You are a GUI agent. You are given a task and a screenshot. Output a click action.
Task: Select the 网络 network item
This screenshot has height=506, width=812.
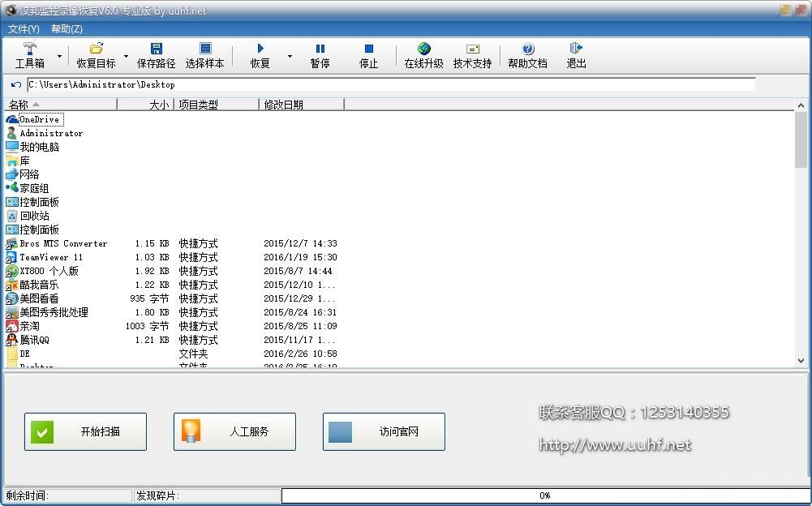[29, 174]
